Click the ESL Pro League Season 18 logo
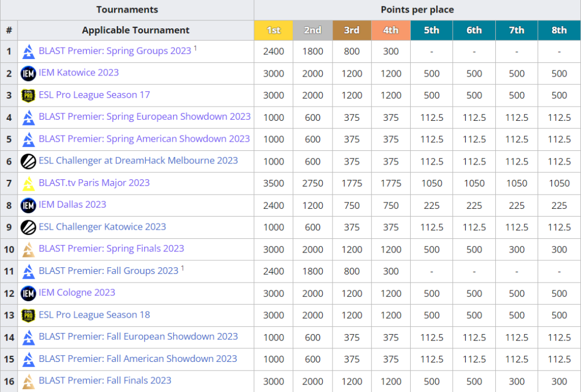Viewport: 581px width, 392px height. pyautogui.click(x=28, y=315)
